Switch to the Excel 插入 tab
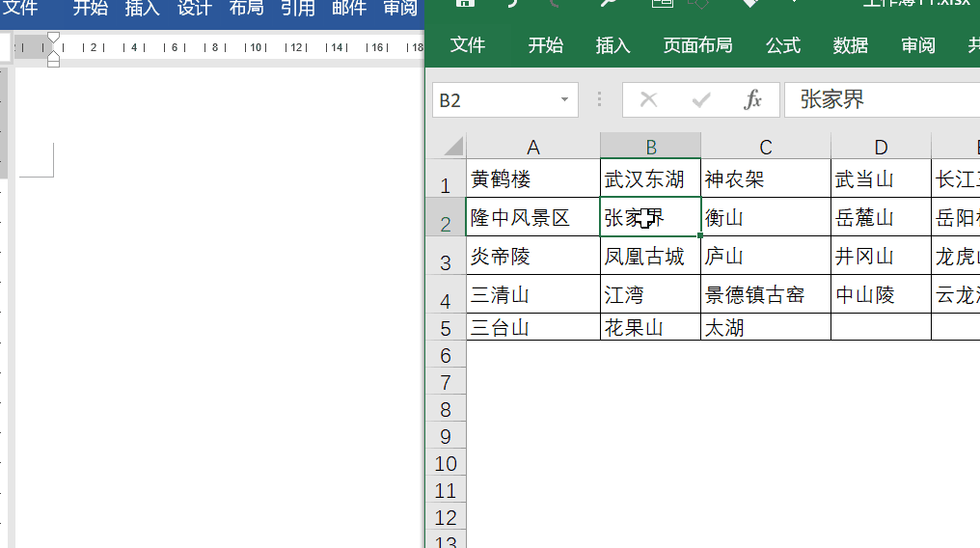 (x=612, y=45)
